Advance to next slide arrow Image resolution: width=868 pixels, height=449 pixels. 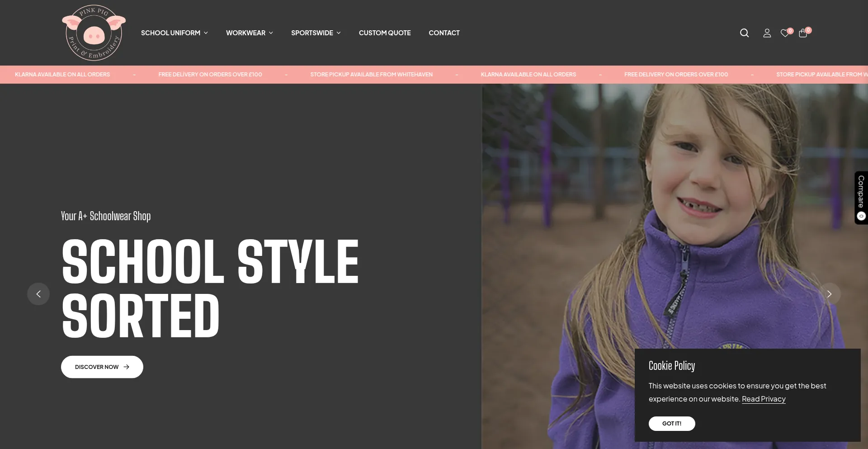(829, 294)
